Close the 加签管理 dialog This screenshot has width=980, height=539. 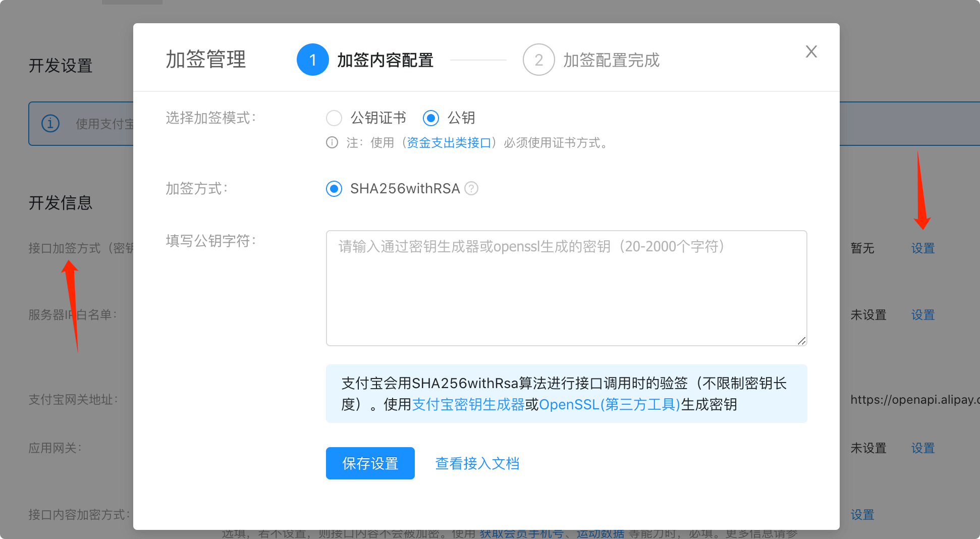click(x=811, y=51)
